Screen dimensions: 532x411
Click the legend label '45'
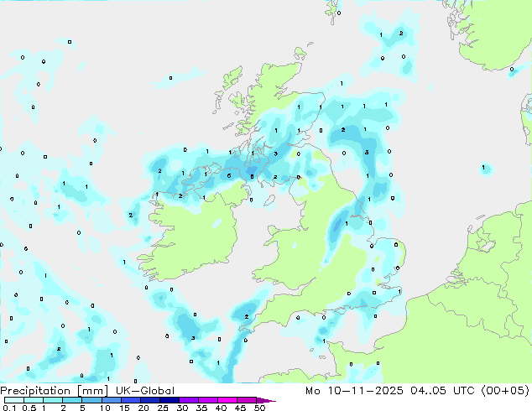240,408
